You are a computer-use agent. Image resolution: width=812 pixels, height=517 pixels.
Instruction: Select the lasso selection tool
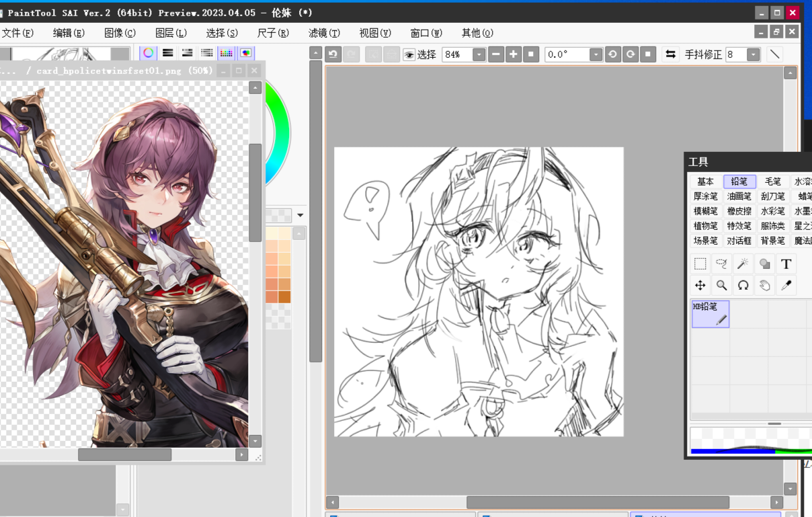pos(721,264)
